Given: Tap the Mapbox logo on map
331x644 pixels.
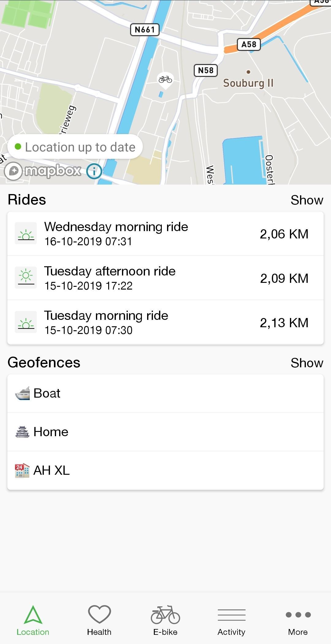Looking at the screenshot, I should click(43, 171).
